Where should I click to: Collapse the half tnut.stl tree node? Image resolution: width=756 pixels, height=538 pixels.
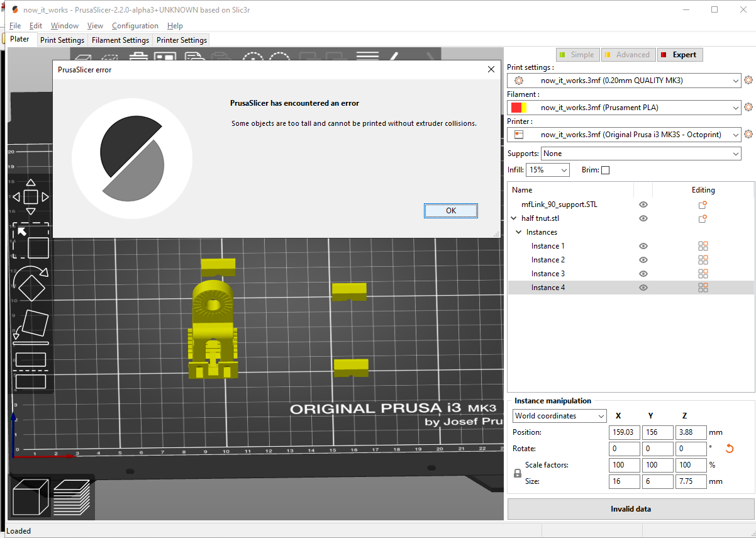point(514,218)
